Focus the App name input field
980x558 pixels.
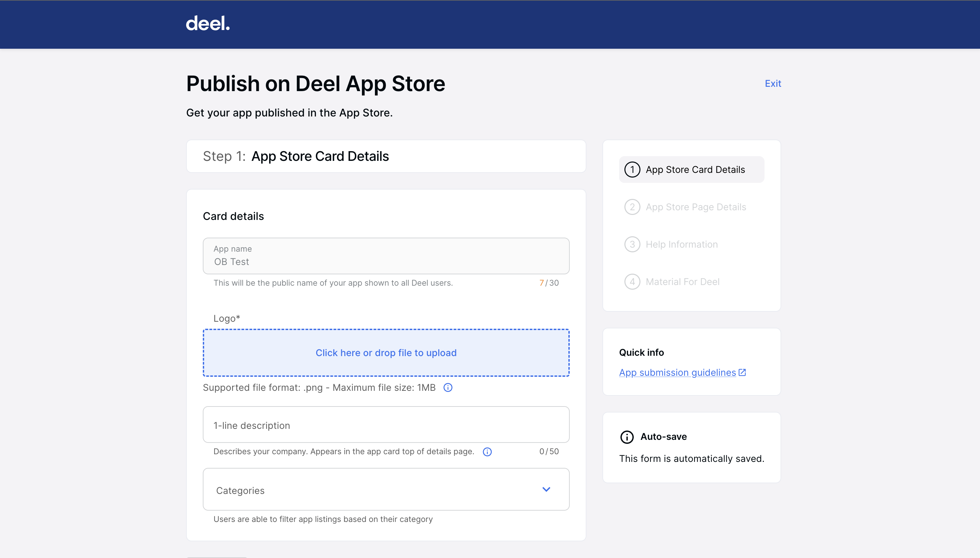[386, 256]
